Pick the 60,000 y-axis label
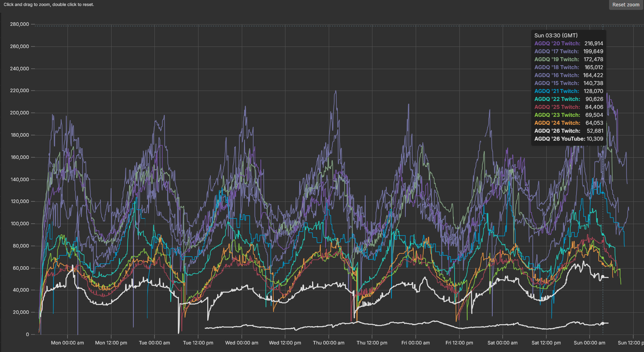 coord(21,268)
